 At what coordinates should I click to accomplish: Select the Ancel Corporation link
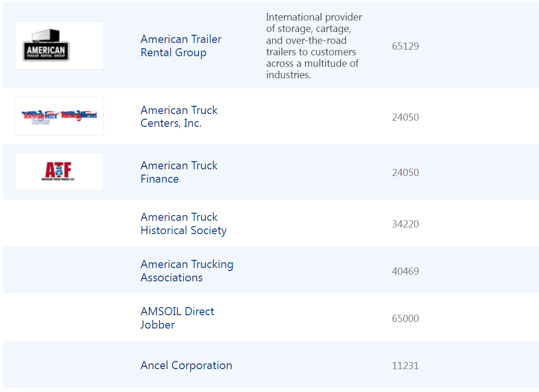[186, 365]
